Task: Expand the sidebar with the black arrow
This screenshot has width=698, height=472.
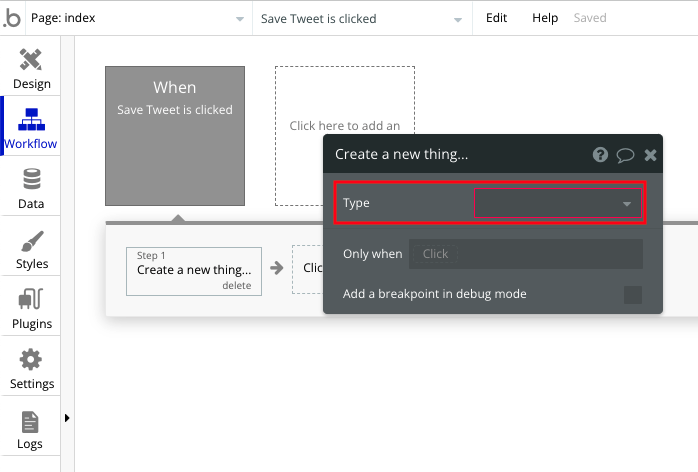Action: pyautogui.click(x=67, y=418)
